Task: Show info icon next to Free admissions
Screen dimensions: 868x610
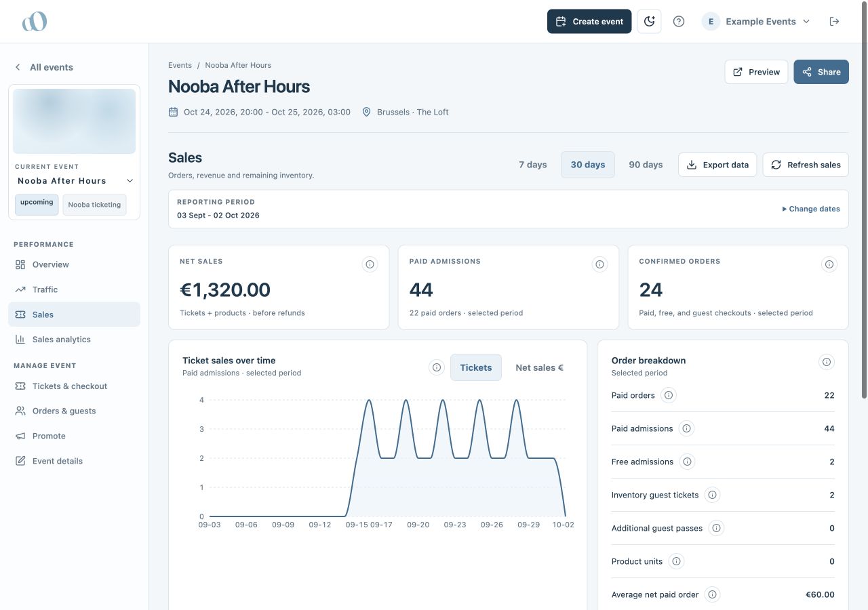Action: click(687, 462)
